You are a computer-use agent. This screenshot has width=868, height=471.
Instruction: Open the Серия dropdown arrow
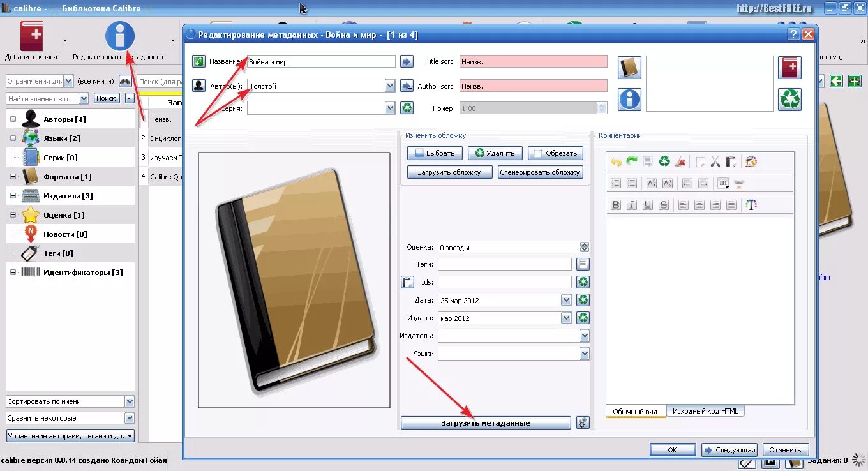pos(390,108)
